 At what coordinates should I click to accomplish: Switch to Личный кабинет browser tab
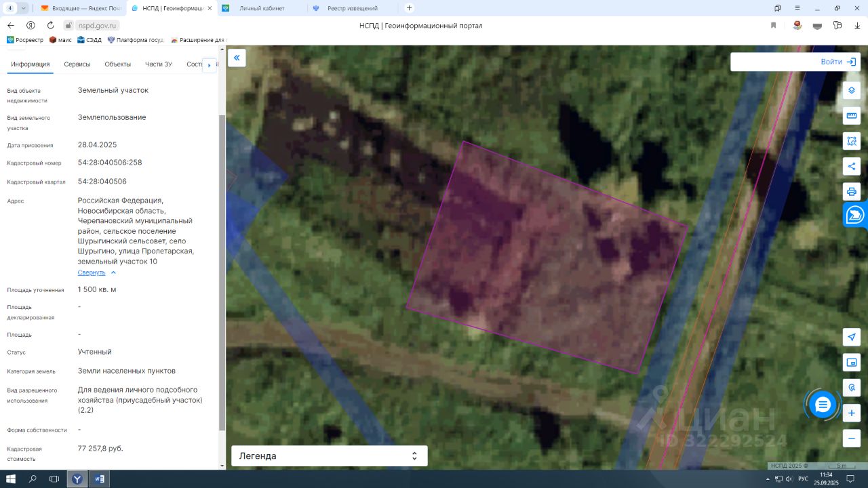(261, 8)
